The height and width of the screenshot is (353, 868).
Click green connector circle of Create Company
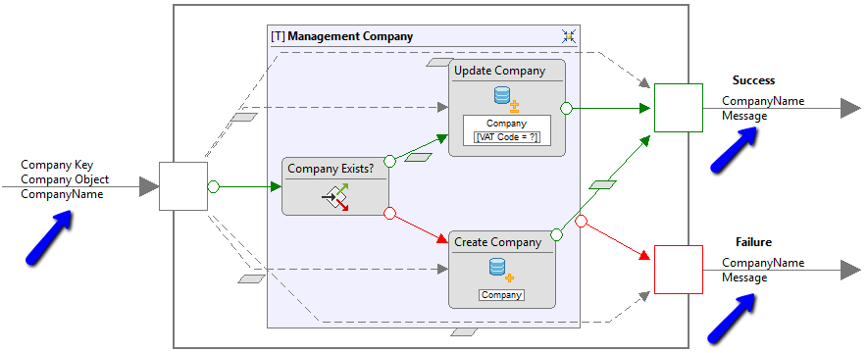tap(557, 234)
